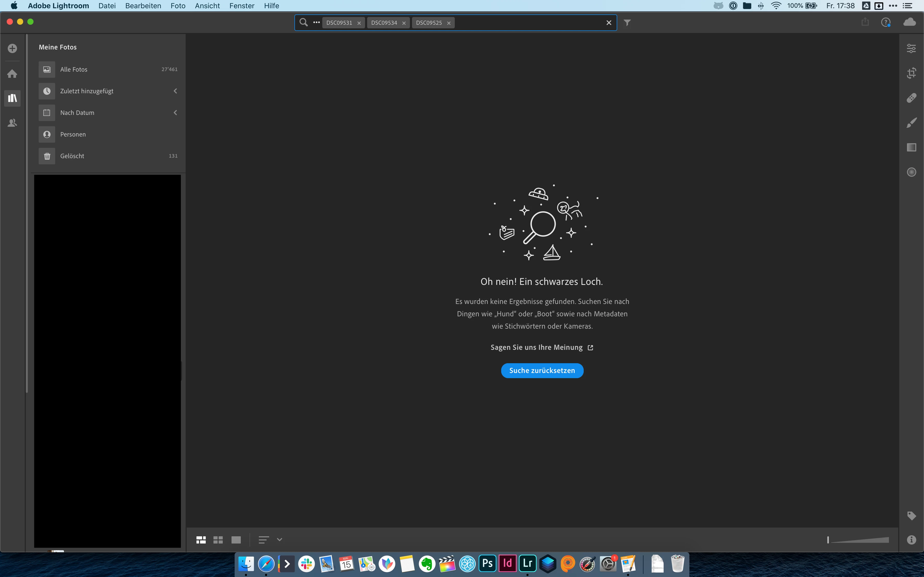Open the sort order dropdown

[x=279, y=540]
